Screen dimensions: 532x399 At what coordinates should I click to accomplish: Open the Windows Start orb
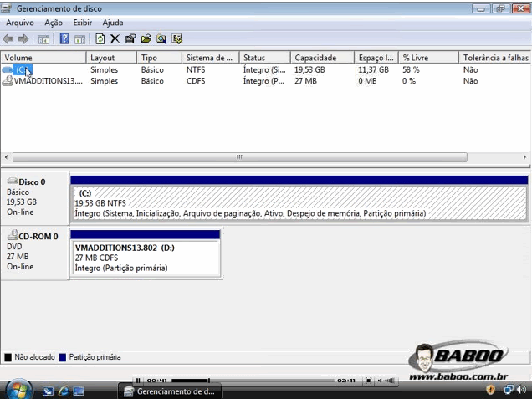click(x=18, y=390)
